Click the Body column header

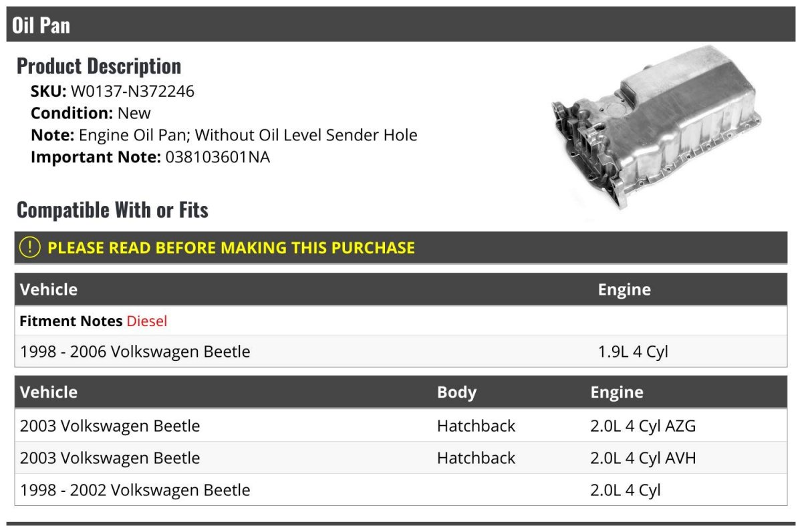[x=456, y=392]
